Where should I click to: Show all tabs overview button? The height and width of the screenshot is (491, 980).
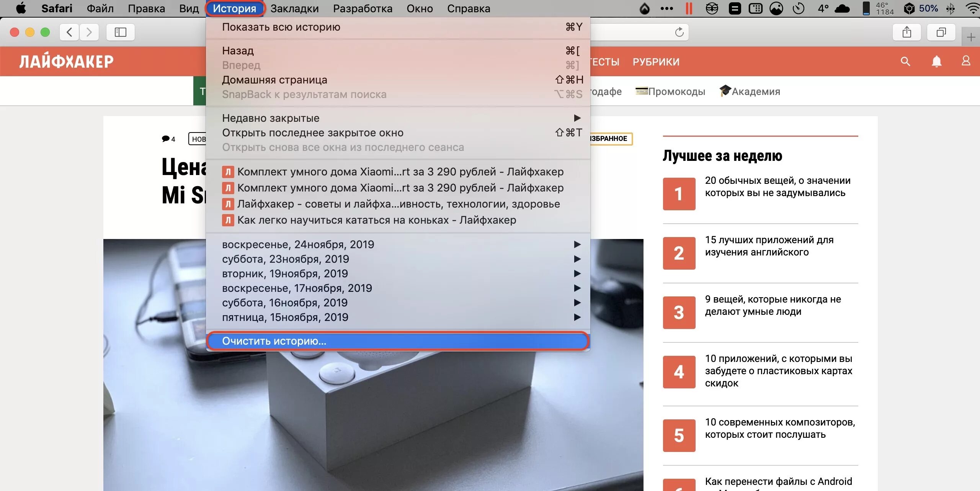coord(941,32)
